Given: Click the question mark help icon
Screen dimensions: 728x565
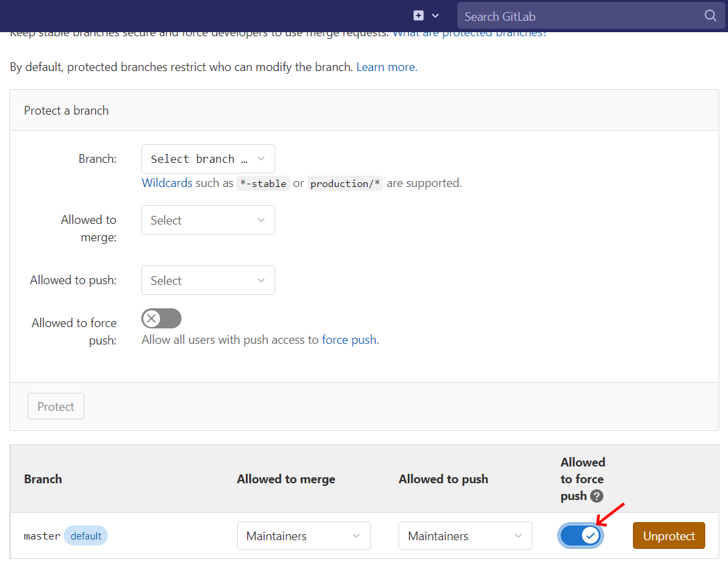Looking at the screenshot, I should (x=597, y=496).
